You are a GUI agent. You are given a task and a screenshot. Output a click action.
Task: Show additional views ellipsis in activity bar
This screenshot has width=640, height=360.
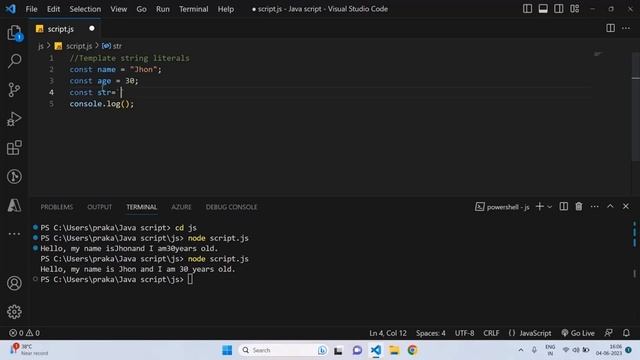point(14,234)
